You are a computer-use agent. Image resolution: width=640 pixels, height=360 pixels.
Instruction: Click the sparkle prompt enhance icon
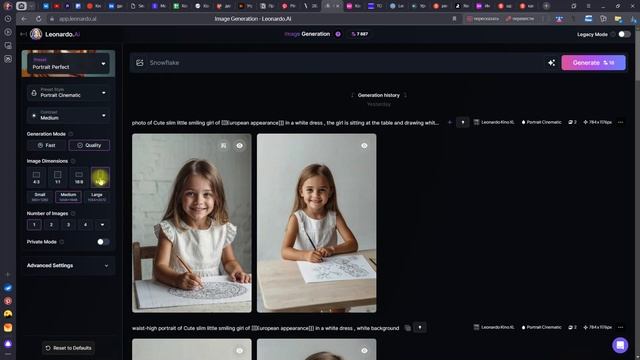coord(551,63)
